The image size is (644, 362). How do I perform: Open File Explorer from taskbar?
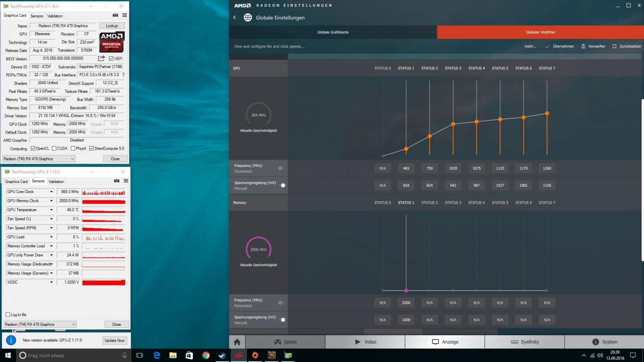click(x=173, y=355)
